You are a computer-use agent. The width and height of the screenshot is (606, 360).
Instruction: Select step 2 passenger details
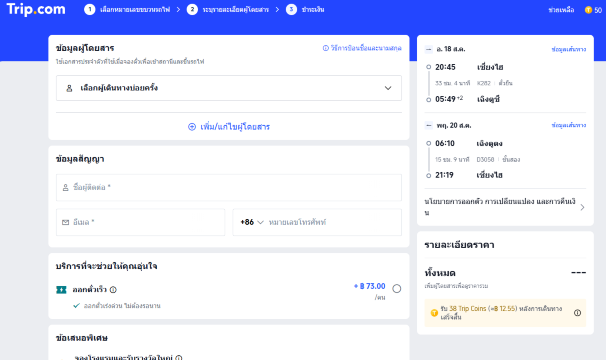(x=228, y=10)
